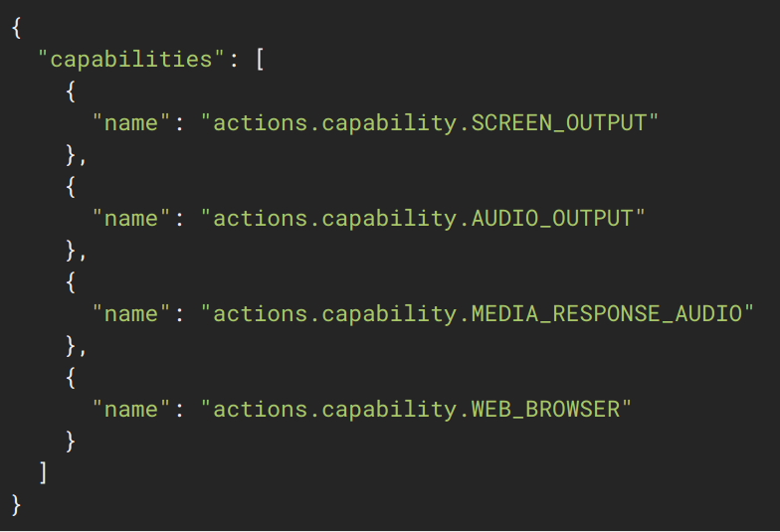Click the closing brace after the WEB_BROWSER line
The width and height of the screenshot is (780, 532).
pos(71,441)
